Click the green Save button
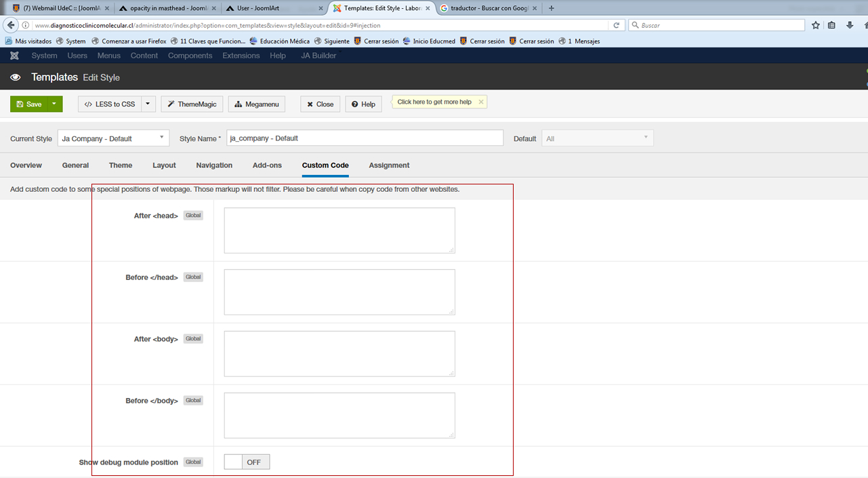Screen dimensions: 868x478 [x=28, y=104]
